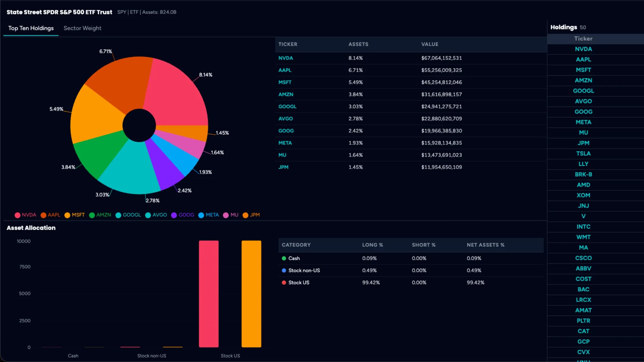Toggle MSFT legend marker below pie chart
This screenshot has width=644, height=362.
point(67,215)
